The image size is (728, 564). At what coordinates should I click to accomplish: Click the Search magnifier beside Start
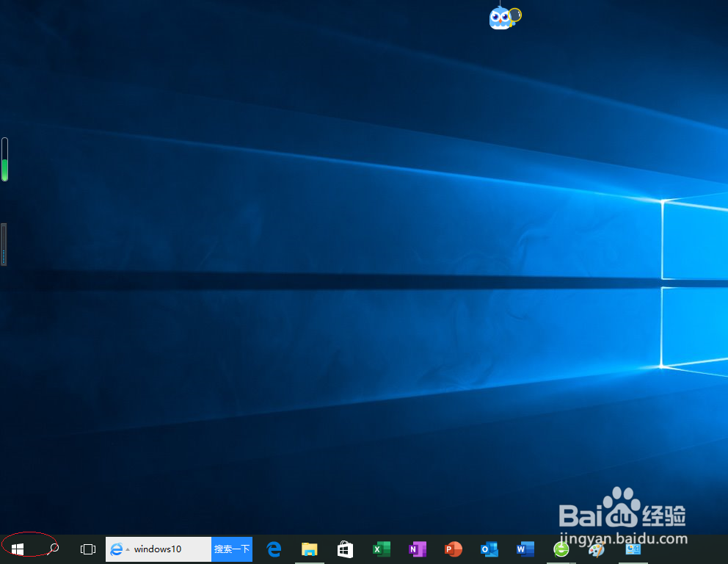point(54,549)
